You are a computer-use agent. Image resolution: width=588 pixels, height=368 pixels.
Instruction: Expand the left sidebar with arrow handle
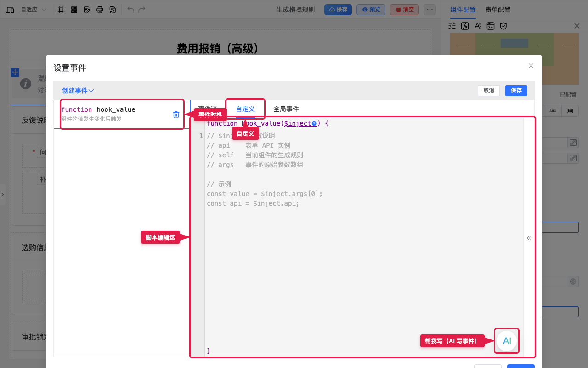click(2, 195)
